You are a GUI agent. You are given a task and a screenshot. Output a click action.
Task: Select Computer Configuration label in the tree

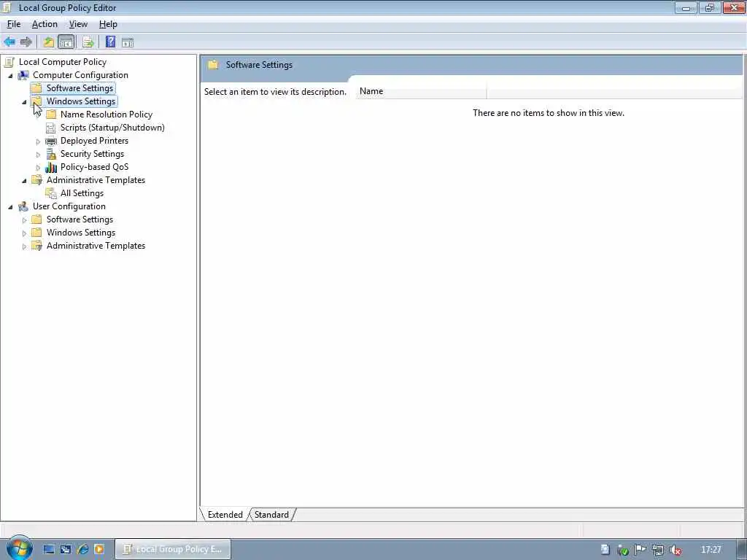[80, 75]
